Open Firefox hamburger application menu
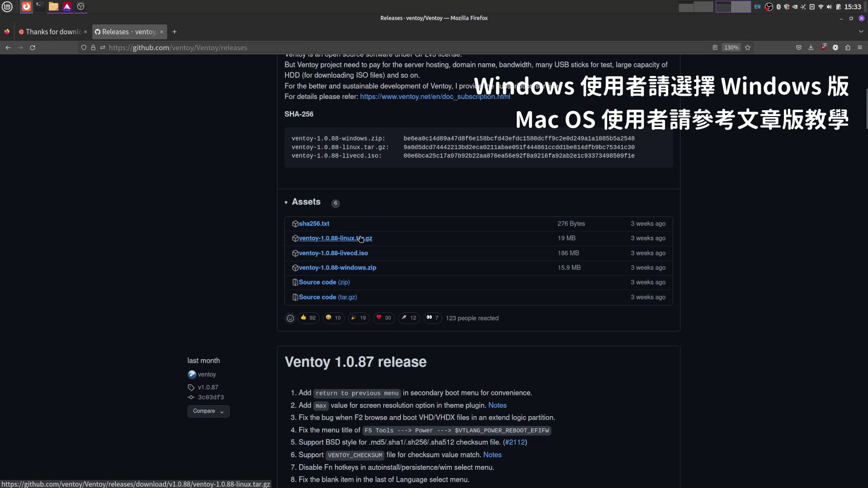Image resolution: width=868 pixels, height=488 pixels. click(860, 47)
